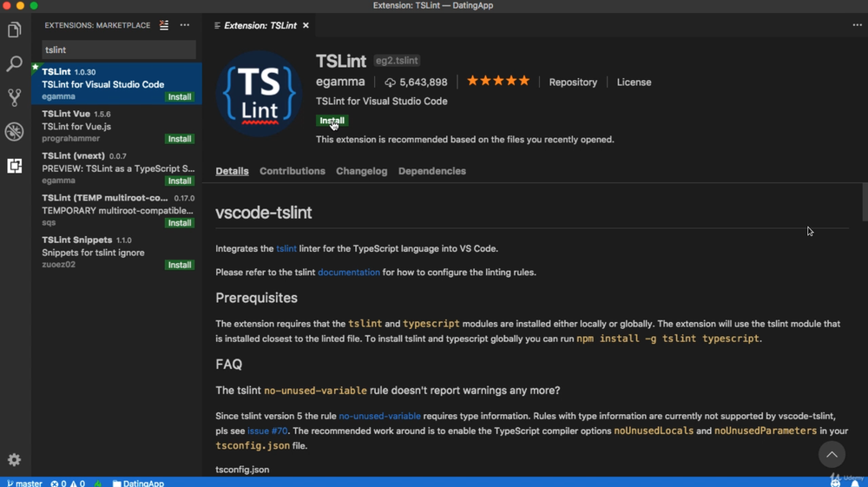Close the Extension: TSLint tab
The height and width of the screenshot is (487, 868).
[x=306, y=25]
